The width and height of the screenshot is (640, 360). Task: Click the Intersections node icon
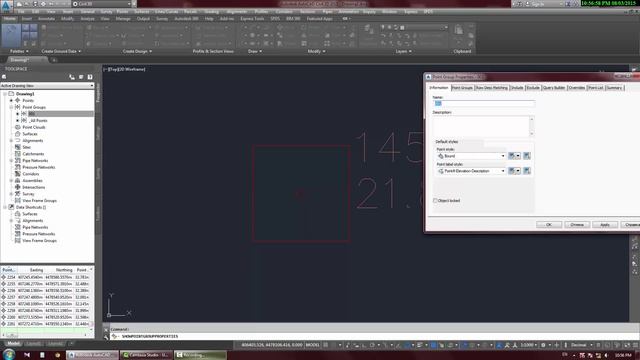[x=18, y=187]
